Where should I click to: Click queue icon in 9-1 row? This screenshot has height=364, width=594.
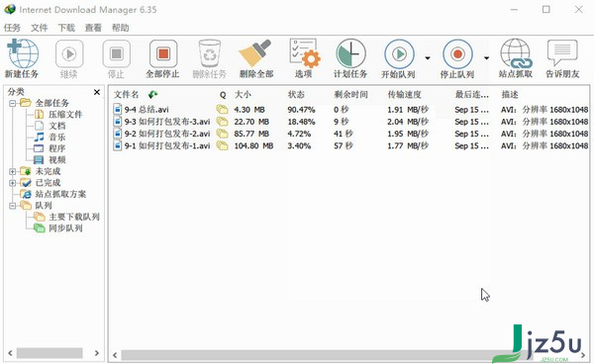(222, 146)
